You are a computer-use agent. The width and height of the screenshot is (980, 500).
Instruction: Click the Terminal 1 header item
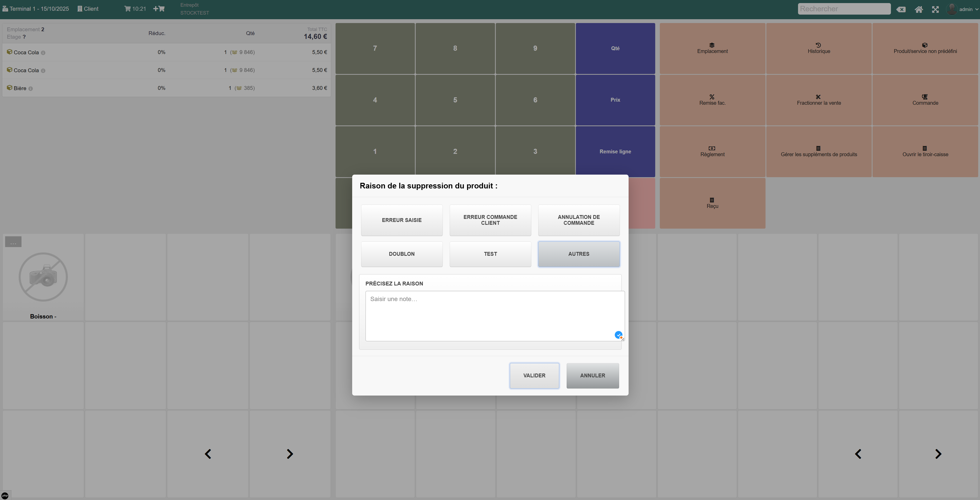coord(36,9)
